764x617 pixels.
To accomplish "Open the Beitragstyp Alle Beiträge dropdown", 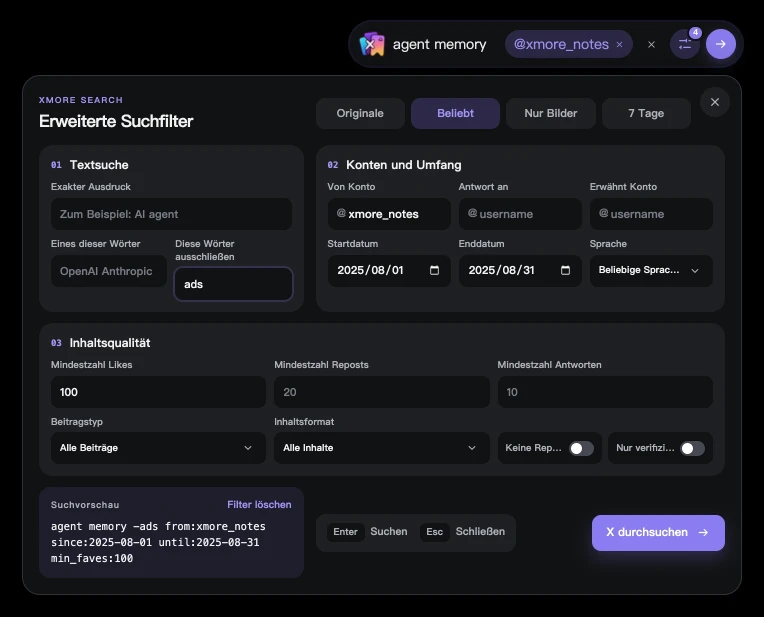I will click(x=158, y=447).
